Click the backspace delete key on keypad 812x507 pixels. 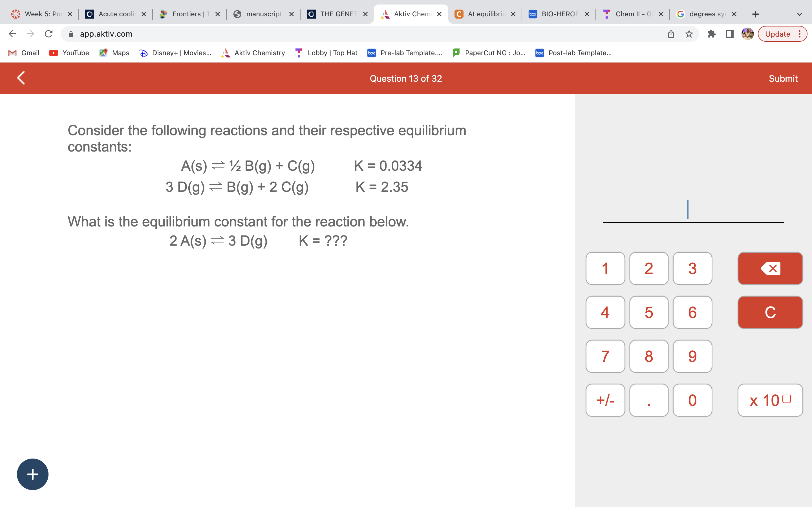pyautogui.click(x=770, y=268)
